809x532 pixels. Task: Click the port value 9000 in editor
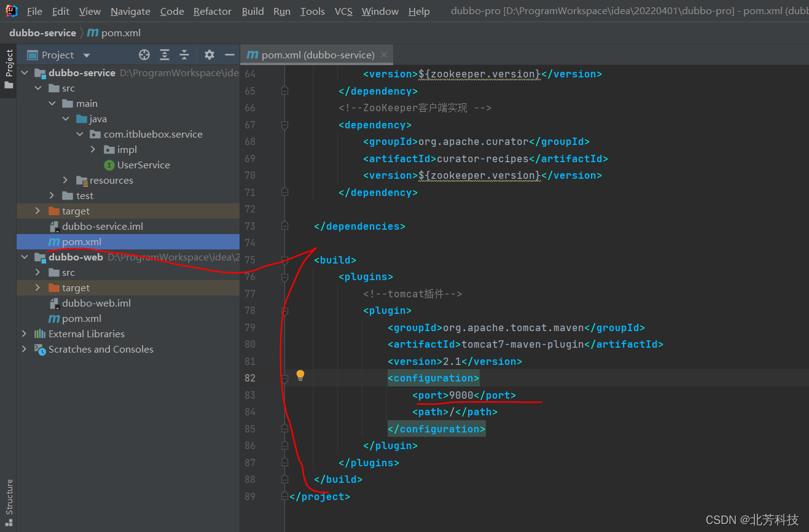(461, 395)
